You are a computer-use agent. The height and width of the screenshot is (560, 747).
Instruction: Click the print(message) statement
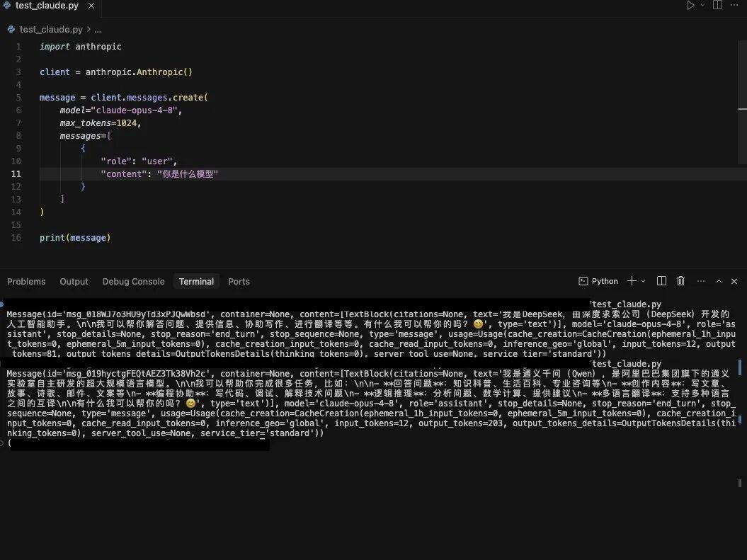coord(75,238)
